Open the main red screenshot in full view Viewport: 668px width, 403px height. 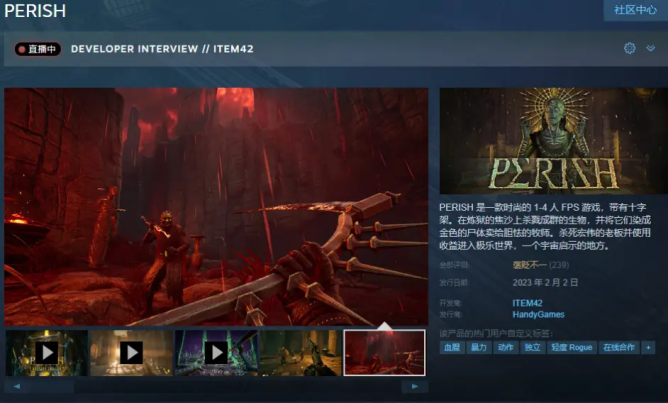[216, 207]
